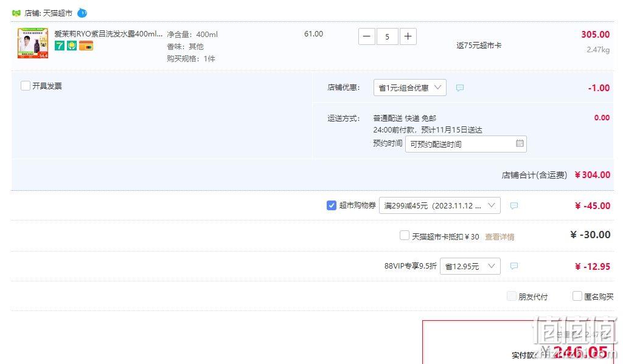
Task: Decrease quantity with the minus button
Action: [x=367, y=36]
